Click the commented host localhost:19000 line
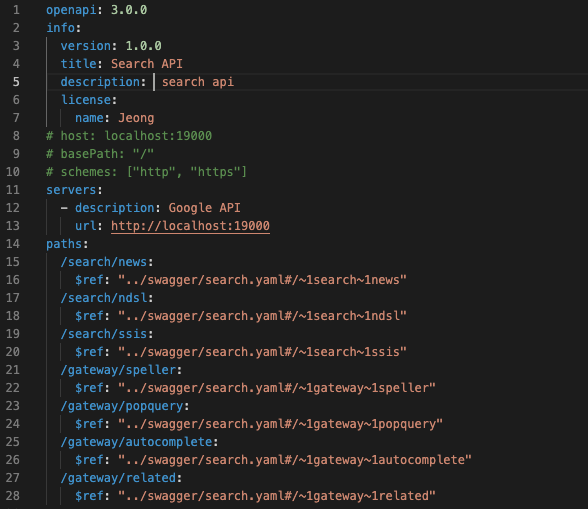This screenshot has width=588, height=509. 129,136
